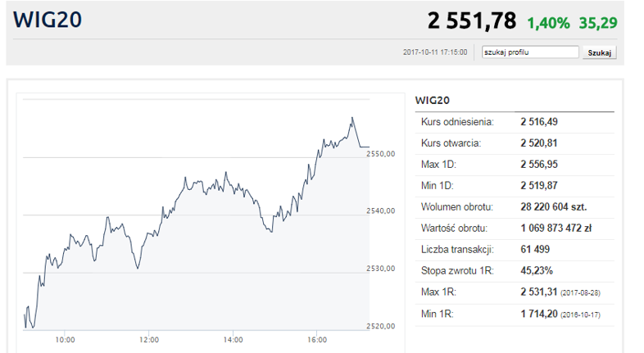Click the 16:00 time axis label
644x353 pixels.
(317, 340)
